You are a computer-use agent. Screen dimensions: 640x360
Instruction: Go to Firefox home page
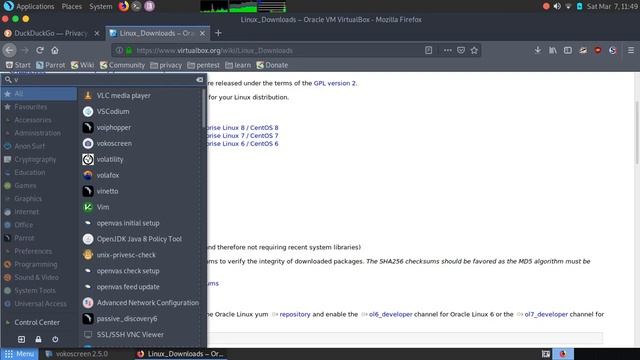55,50
